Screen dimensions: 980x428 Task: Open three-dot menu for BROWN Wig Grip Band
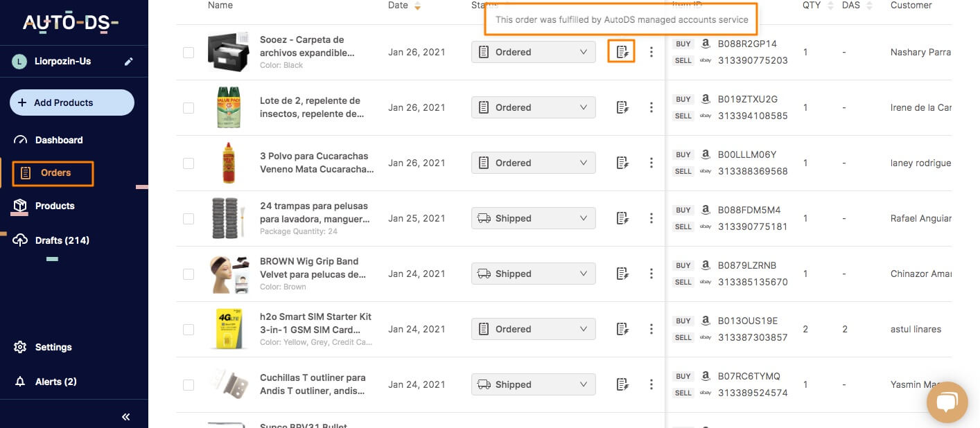[651, 274]
